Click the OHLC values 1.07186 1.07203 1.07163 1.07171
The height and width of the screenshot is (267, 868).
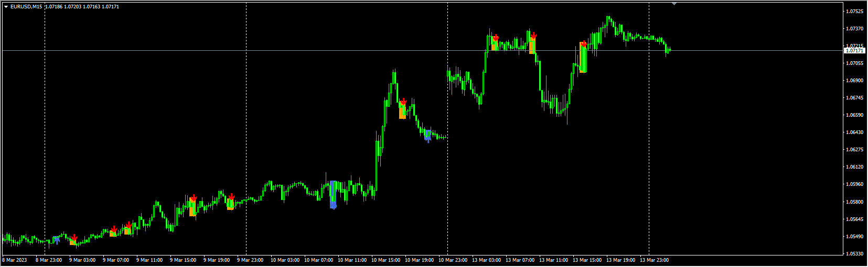click(82, 7)
